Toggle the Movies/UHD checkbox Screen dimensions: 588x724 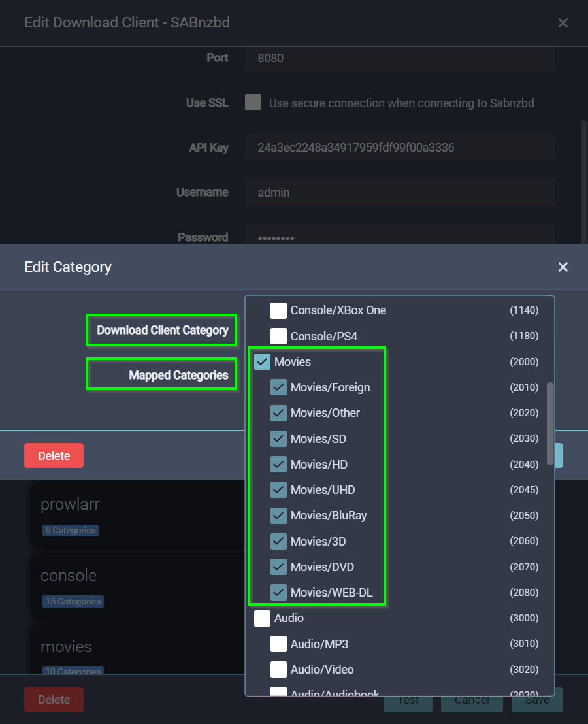(279, 490)
